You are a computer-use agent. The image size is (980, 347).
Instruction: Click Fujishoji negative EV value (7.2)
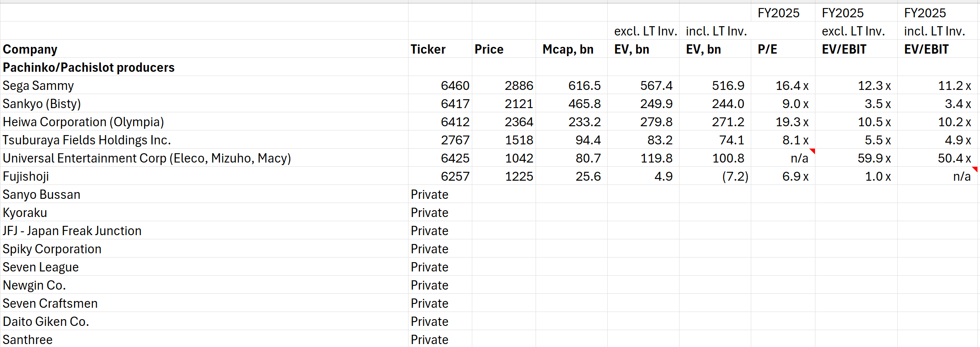point(715,176)
